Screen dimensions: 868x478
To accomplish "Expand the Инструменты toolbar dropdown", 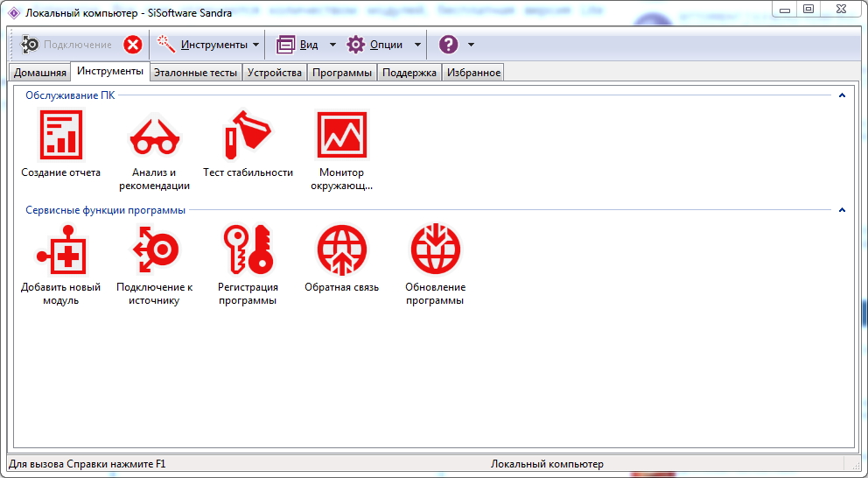I will click(255, 45).
